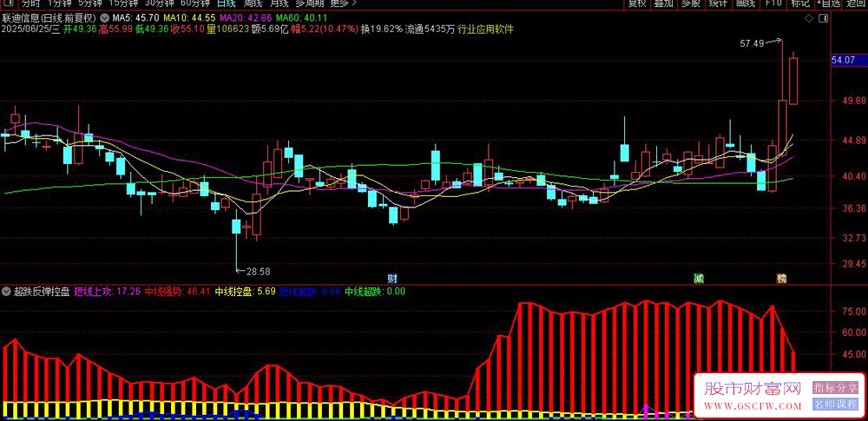868x421 pixels.
Task: Switch to the 1分钟 period tab
Action: coord(59,3)
